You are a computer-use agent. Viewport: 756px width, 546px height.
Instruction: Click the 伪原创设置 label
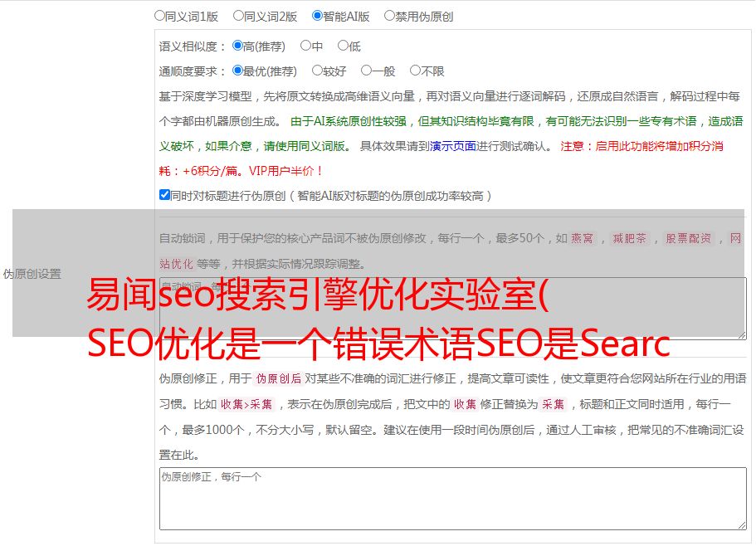(32, 274)
